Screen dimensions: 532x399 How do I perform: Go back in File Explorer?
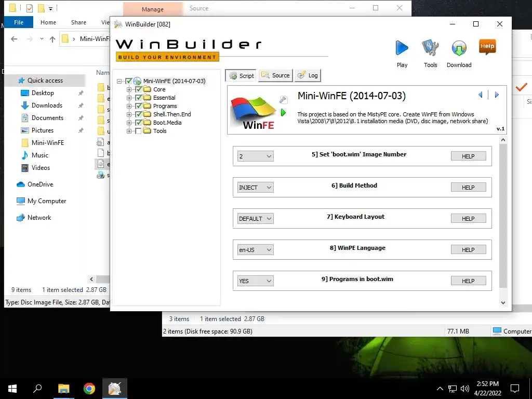coord(14,39)
